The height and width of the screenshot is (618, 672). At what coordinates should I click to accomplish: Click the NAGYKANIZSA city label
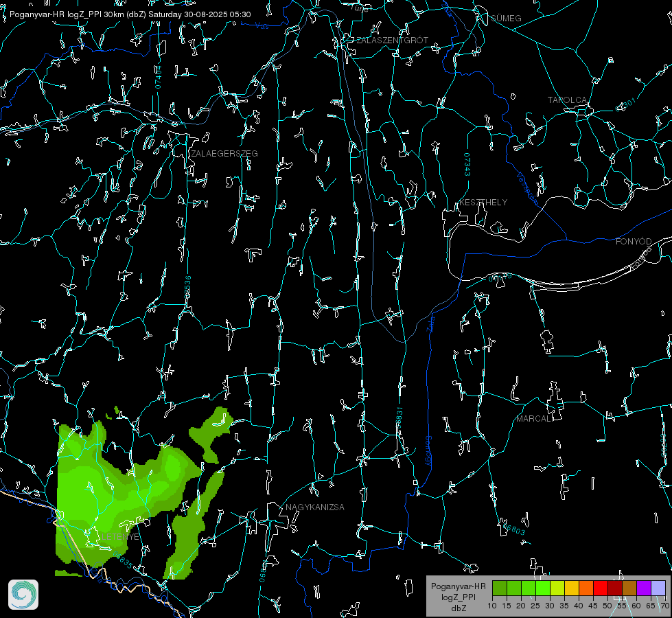pyautogui.click(x=315, y=507)
